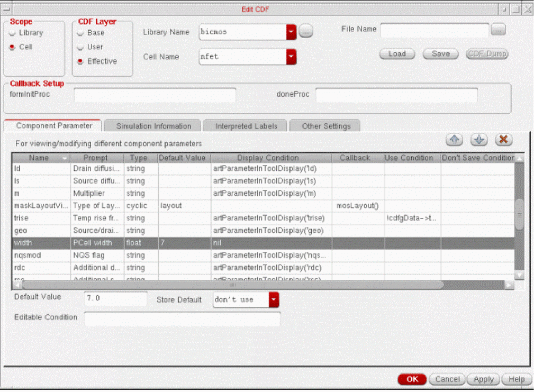
Task: Choose the User CDF layer radio button
Action: [x=80, y=47]
